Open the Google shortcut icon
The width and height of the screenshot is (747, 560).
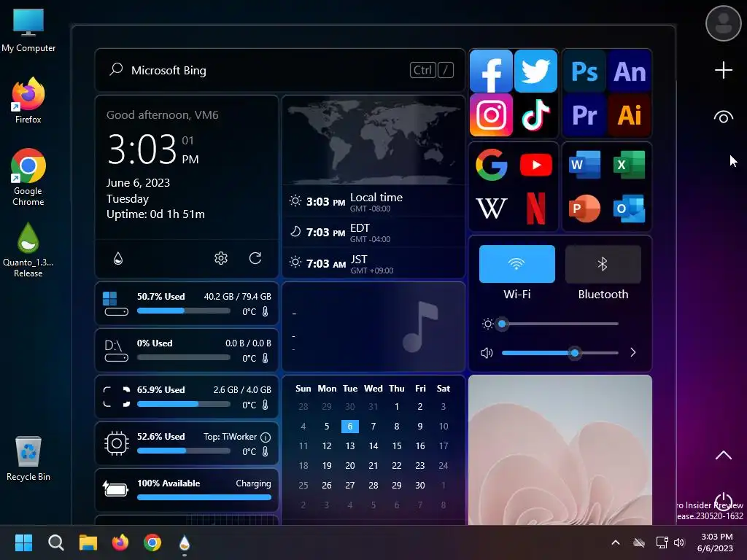(491, 165)
